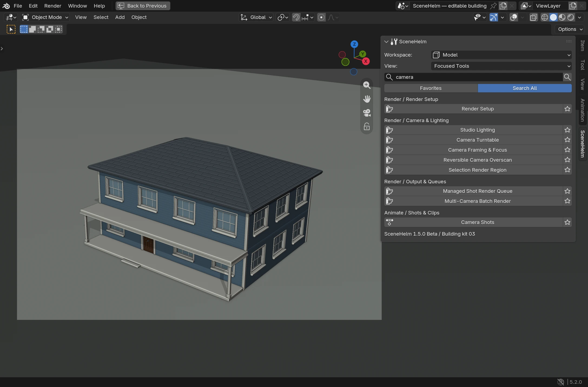Open the Render menu

[53, 6]
